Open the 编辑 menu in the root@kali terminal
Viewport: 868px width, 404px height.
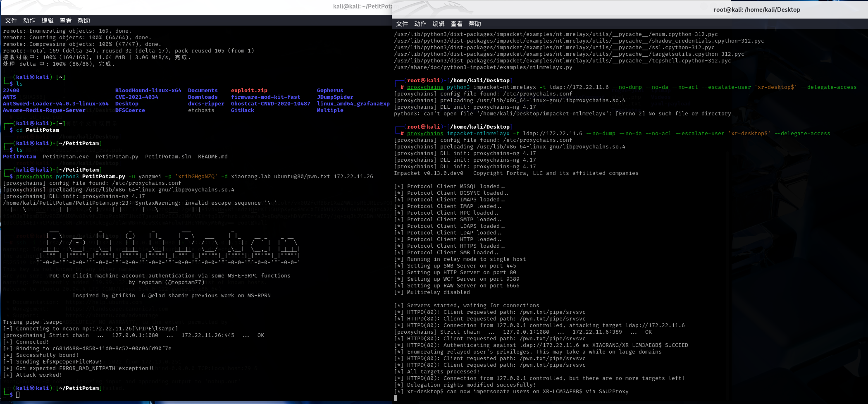pos(438,24)
